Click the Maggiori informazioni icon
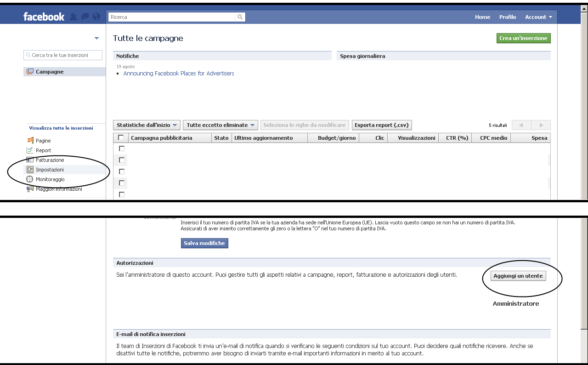Image resolution: width=588 pixels, height=365 pixels. point(30,189)
